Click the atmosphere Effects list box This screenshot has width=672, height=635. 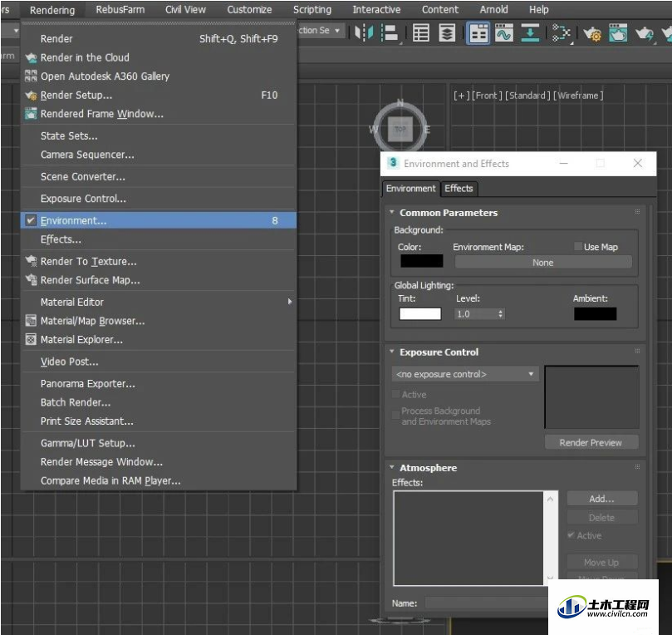pyautogui.click(x=468, y=538)
